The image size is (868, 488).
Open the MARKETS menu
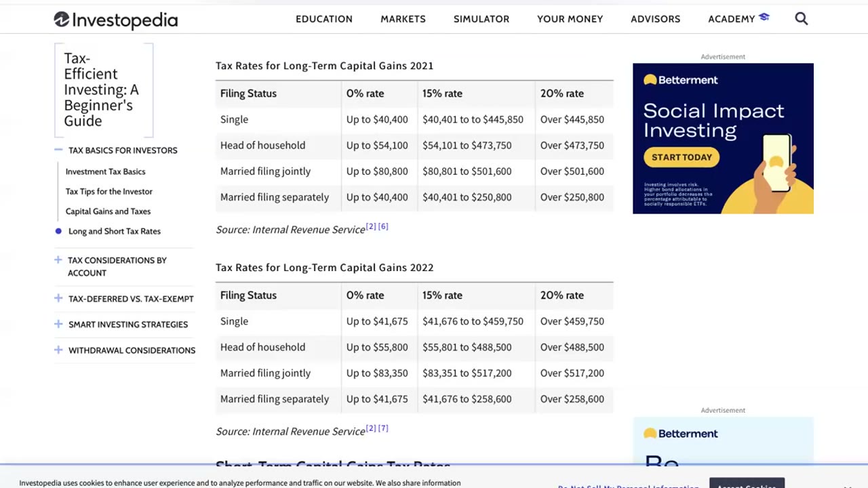(403, 19)
